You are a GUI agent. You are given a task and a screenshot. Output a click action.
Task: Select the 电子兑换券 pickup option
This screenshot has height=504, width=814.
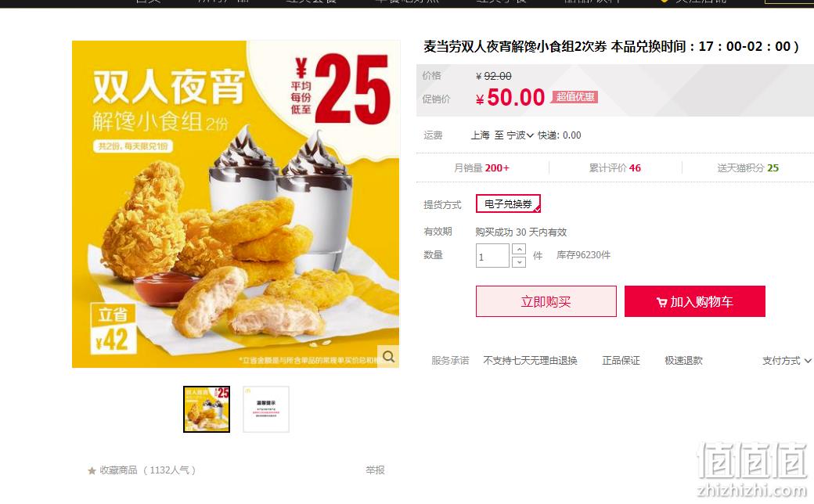point(508,204)
